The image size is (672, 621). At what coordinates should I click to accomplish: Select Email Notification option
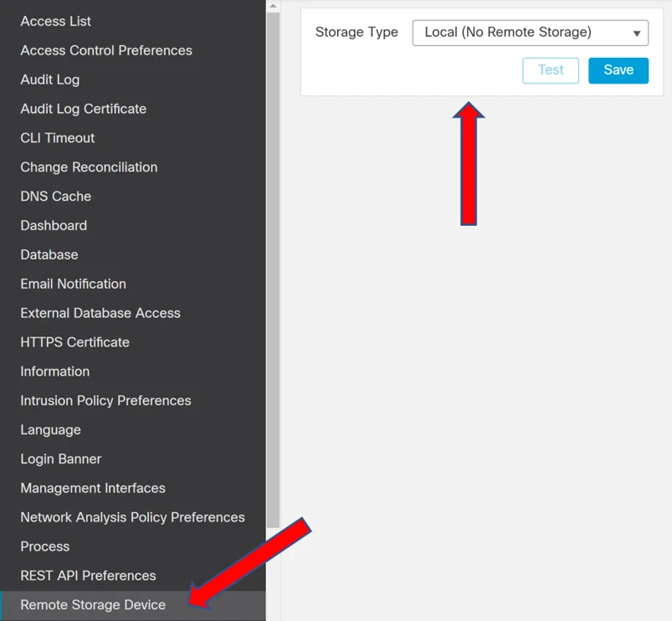tap(74, 284)
